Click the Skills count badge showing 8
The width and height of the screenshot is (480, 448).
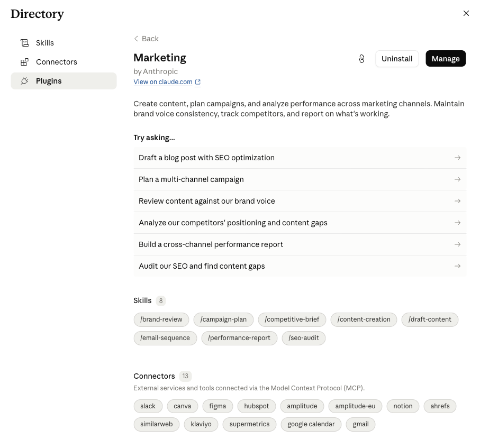pos(161,301)
